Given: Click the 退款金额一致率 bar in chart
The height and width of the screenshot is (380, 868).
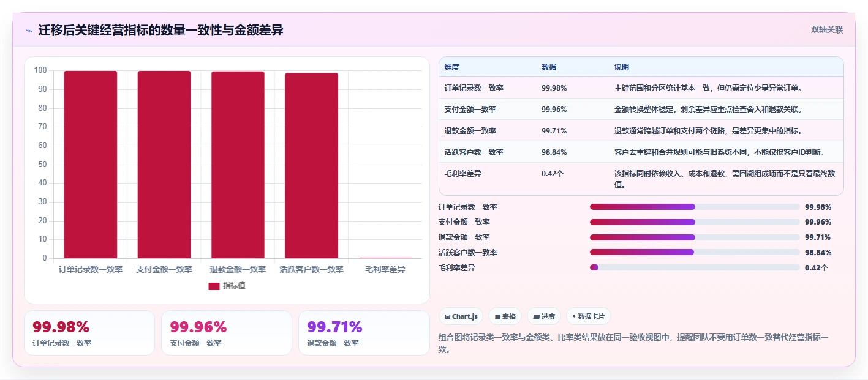Looking at the screenshot, I should [238, 165].
